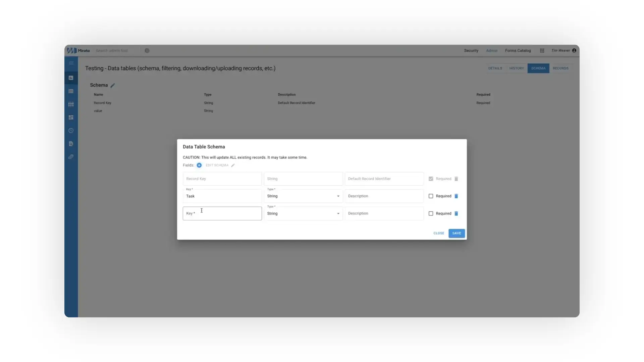Viewport: 644px width, 362px height.
Task: Switch to the Records tab
Action: [x=560, y=68]
